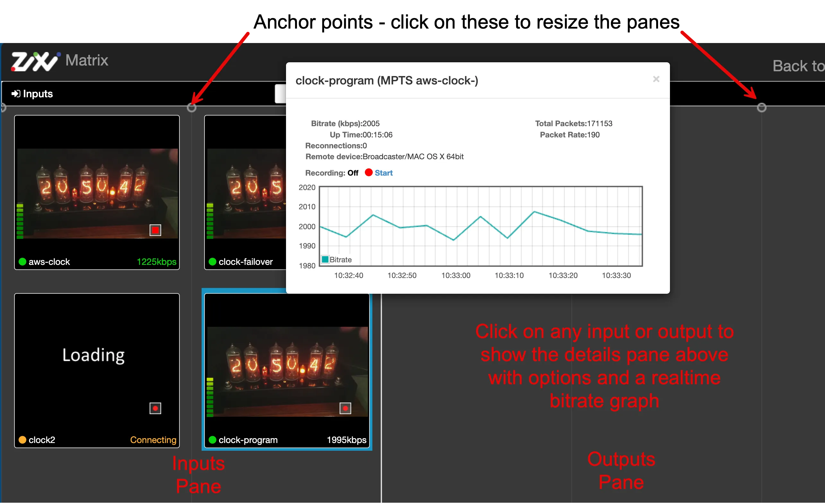The height and width of the screenshot is (504, 825).
Task: Click the record icon on aws-clock thumbnail
Action: (155, 230)
